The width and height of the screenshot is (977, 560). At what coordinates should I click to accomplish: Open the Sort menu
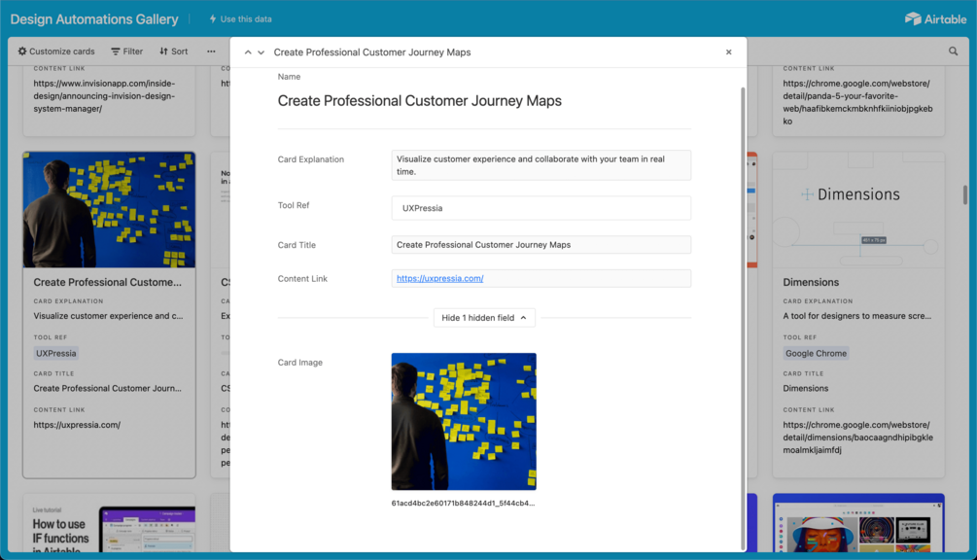(174, 52)
